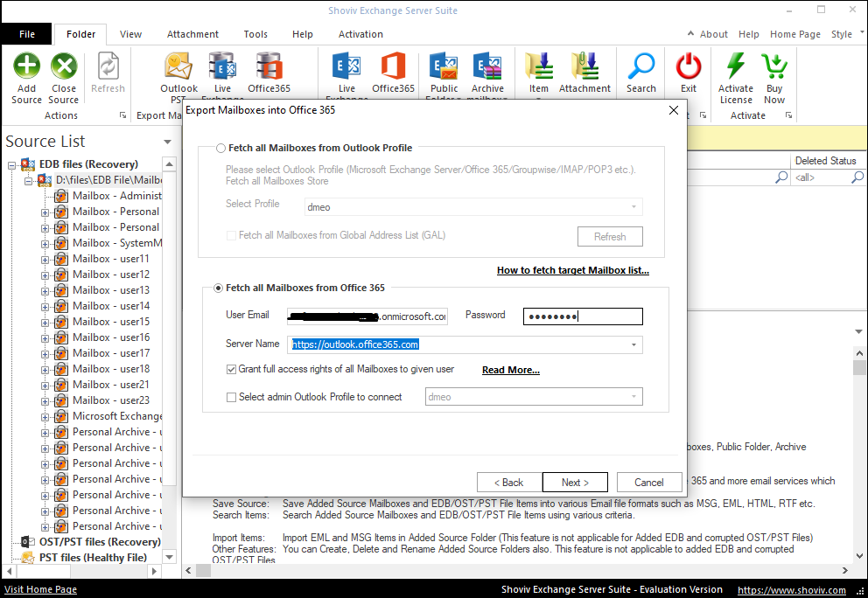Screen dimensions: 868x598
Task: Open Actions group dialog launcher
Action: tap(122, 115)
